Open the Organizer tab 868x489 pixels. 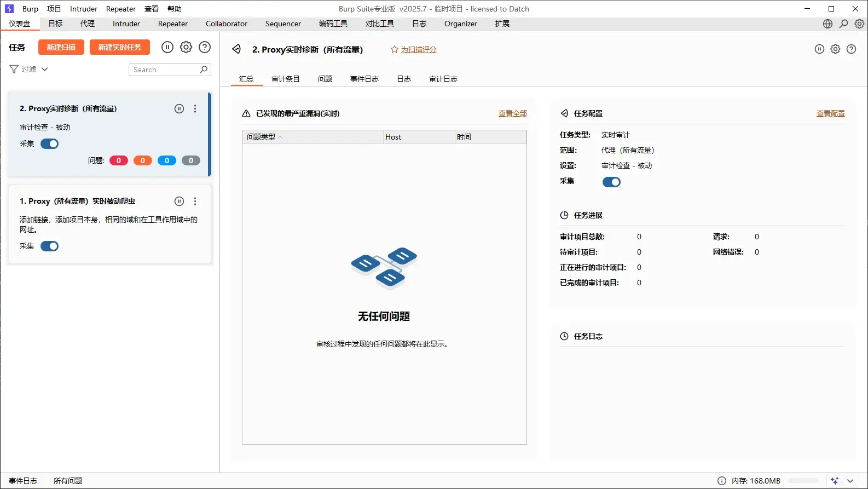[x=461, y=24]
